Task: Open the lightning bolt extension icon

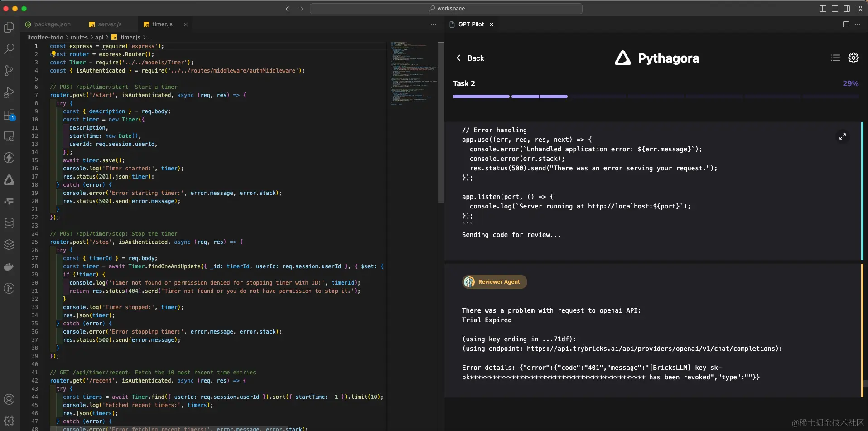Action: (x=9, y=158)
